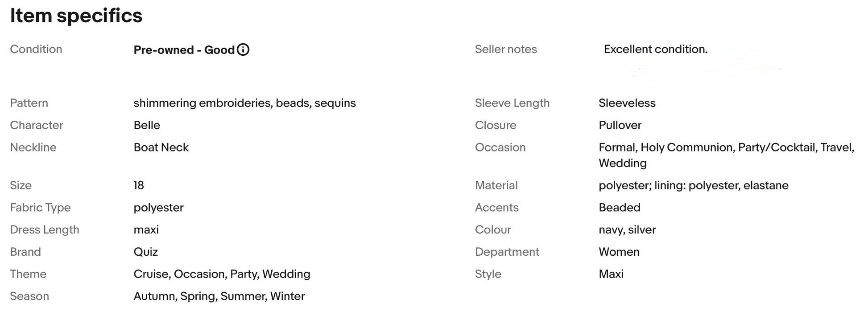
Task: Click the 'Boat Neck' neckline value
Action: 161,147
